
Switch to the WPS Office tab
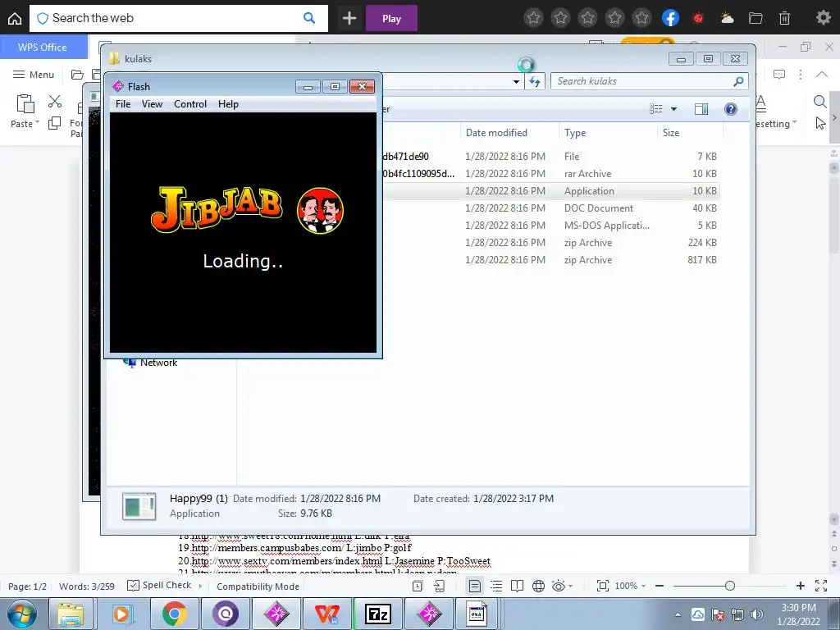(x=43, y=47)
